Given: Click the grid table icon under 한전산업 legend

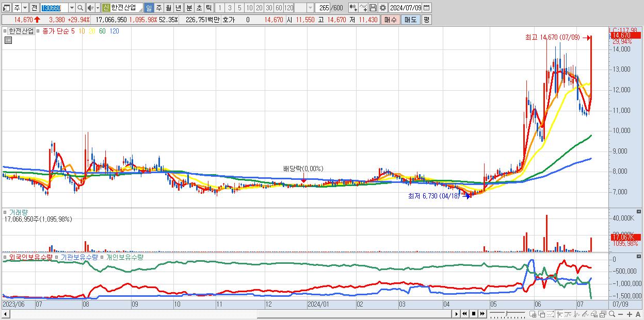Looking at the screenshot, I should [x=8, y=40].
